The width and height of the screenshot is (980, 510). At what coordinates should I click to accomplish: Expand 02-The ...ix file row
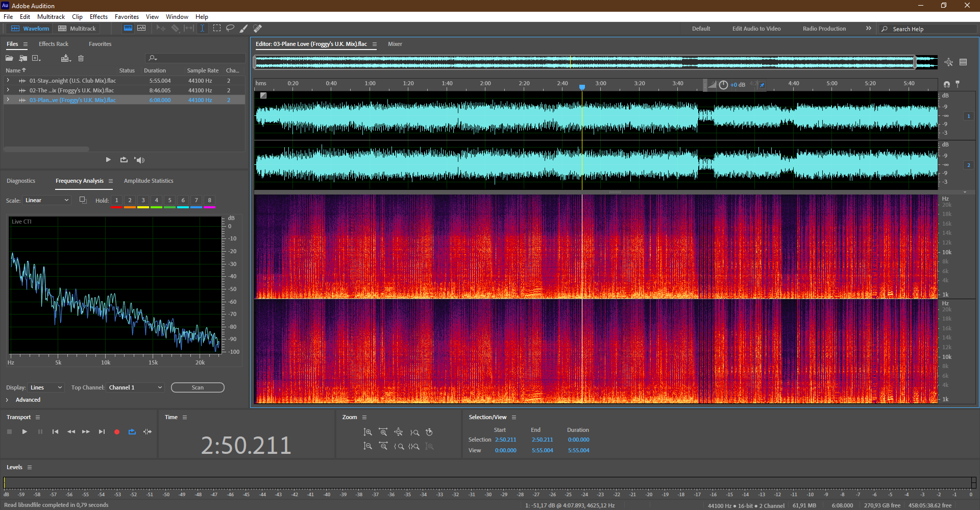(8, 90)
